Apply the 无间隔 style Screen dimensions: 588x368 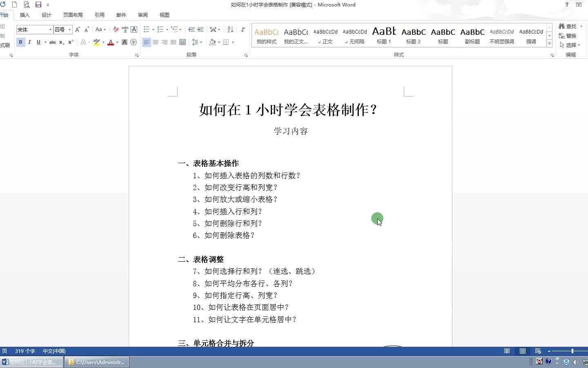coord(354,36)
